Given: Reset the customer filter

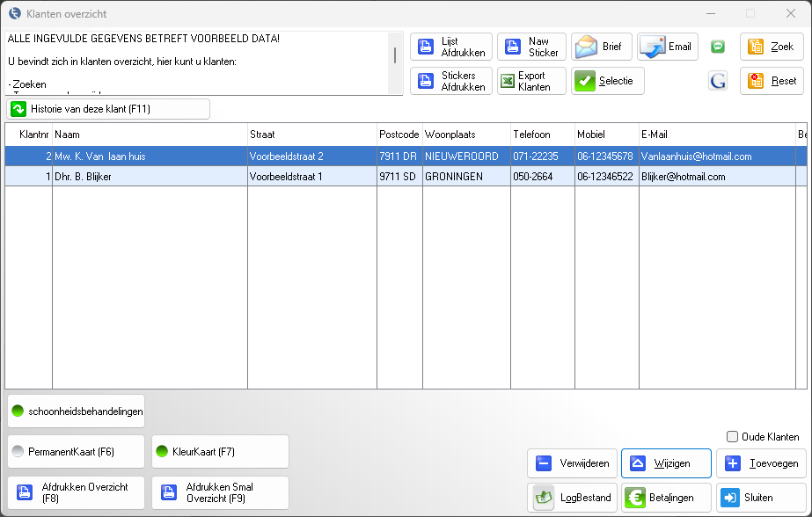Looking at the screenshot, I should (x=772, y=81).
